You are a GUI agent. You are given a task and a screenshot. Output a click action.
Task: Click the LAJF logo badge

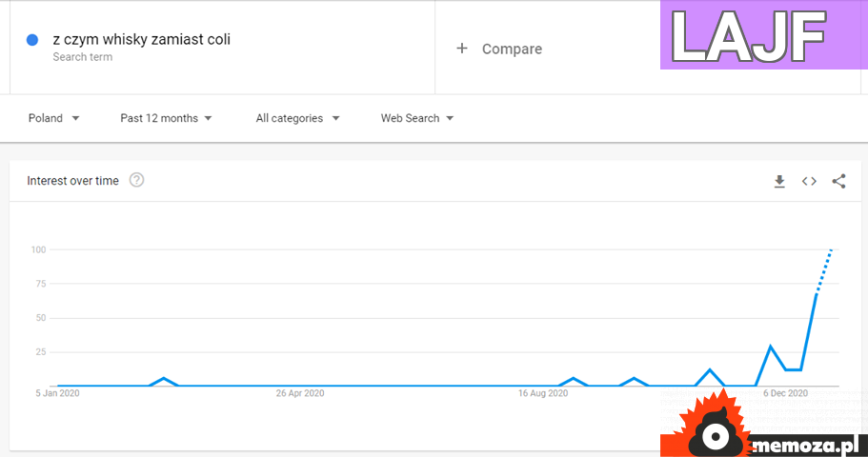point(762,35)
